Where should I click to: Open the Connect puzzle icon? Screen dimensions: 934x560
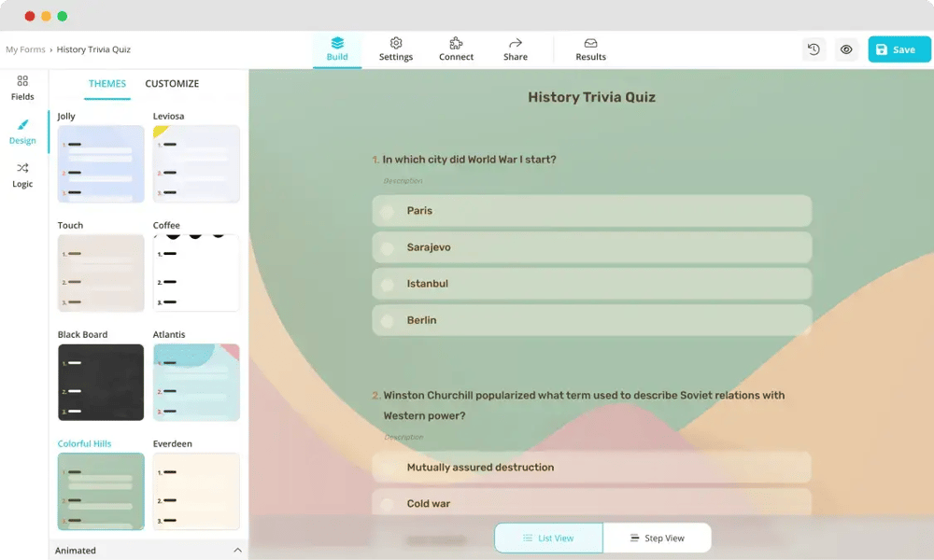[456, 44]
